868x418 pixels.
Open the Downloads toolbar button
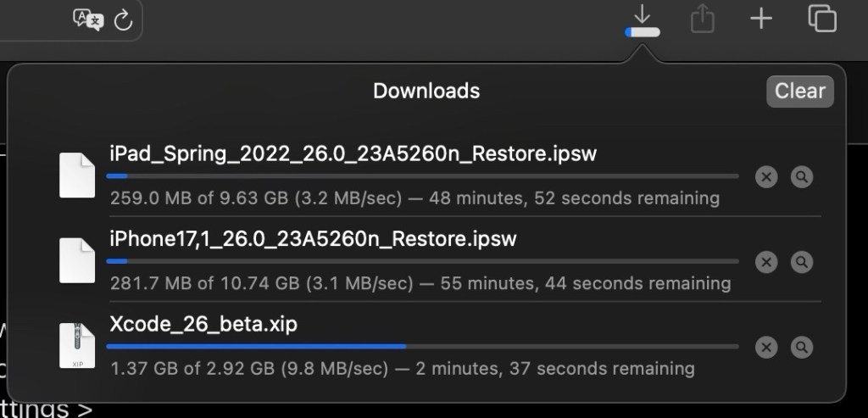[x=643, y=20]
